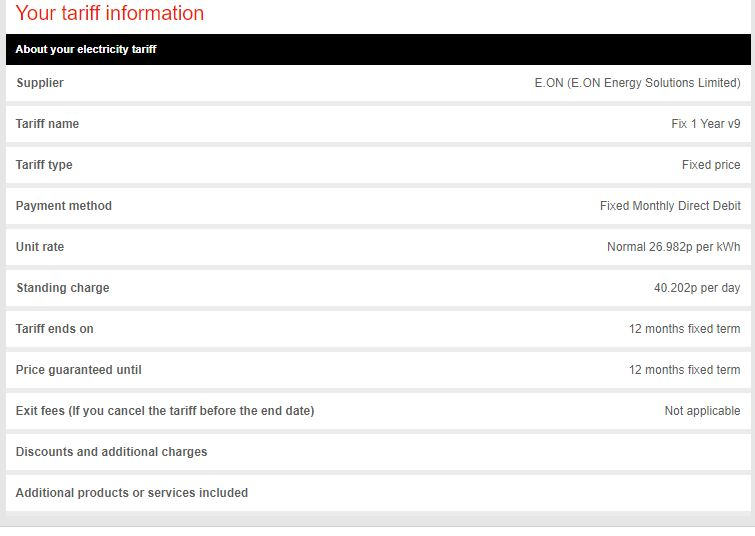Screen dimensions: 755x536
Task: Select the 'Fix 1 Year v9' value
Action: [706, 124]
